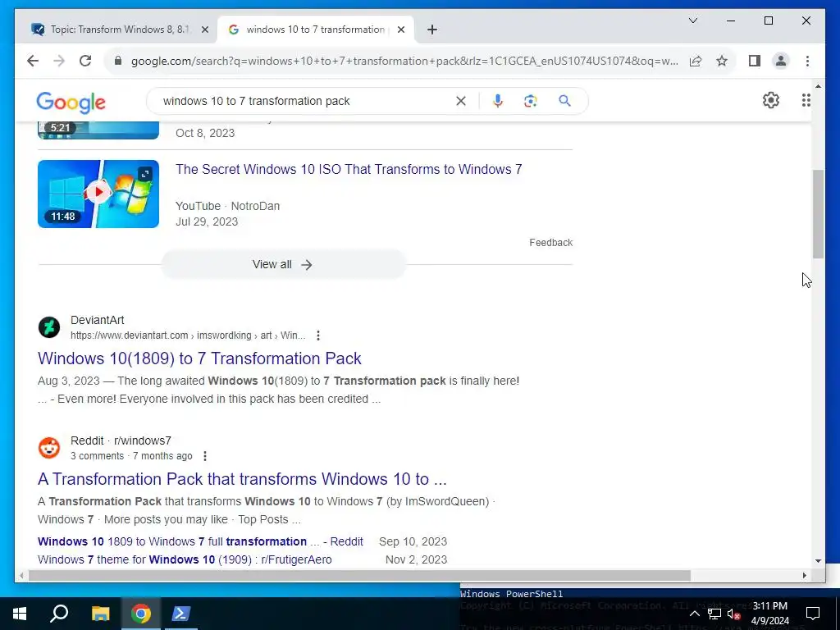Close the windows 10 to 7 transformation tab

tap(400, 30)
